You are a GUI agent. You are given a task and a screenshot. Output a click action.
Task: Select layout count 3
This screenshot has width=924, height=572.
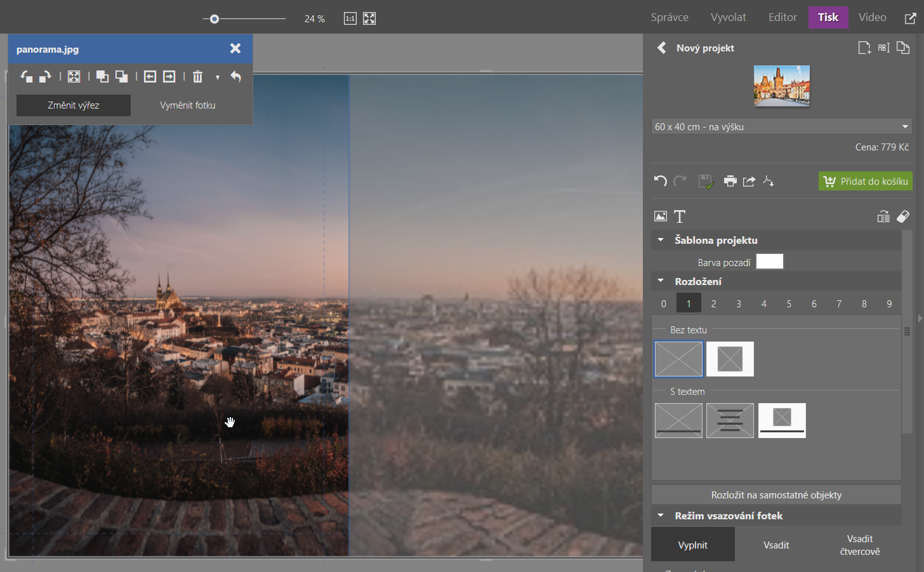pyautogui.click(x=739, y=303)
